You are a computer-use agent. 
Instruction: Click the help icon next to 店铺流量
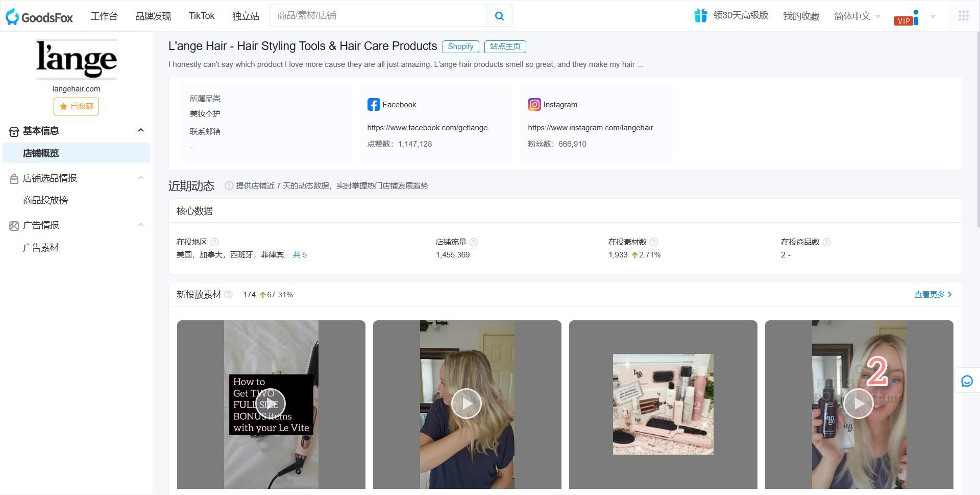click(473, 242)
